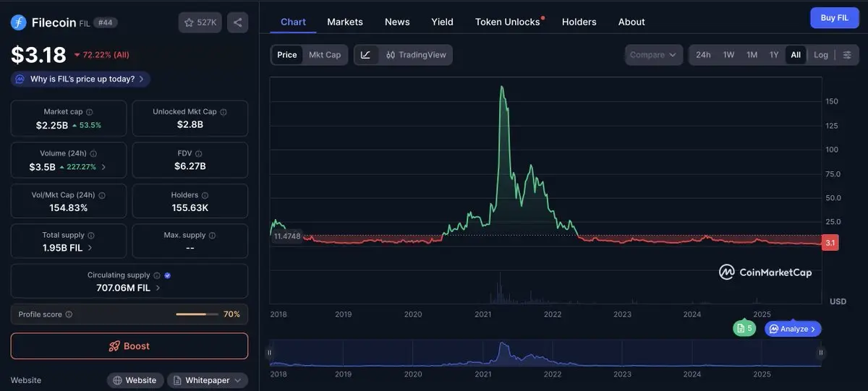This screenshot has width=868, height=391.
Task: Grab the right range slider handle
Action: click(x=821, y=353)
